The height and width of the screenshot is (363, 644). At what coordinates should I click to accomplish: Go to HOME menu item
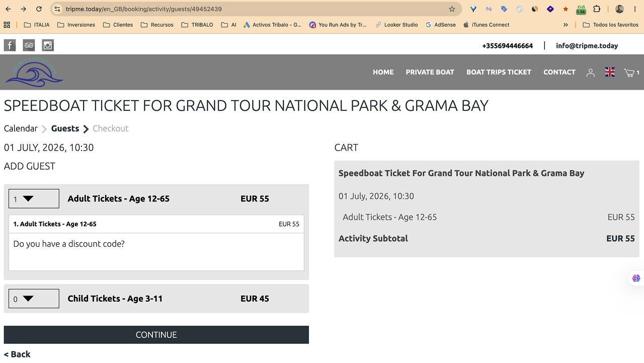click(x=383, y=72)
